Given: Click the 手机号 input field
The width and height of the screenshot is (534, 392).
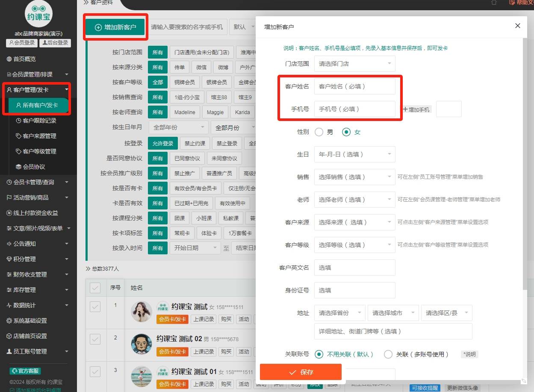Looking at the screenshot, I should tap(354, 109).
